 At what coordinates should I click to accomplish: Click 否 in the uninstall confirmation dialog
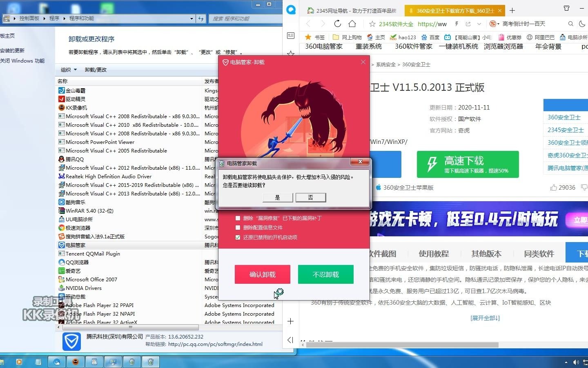[311, 197]
